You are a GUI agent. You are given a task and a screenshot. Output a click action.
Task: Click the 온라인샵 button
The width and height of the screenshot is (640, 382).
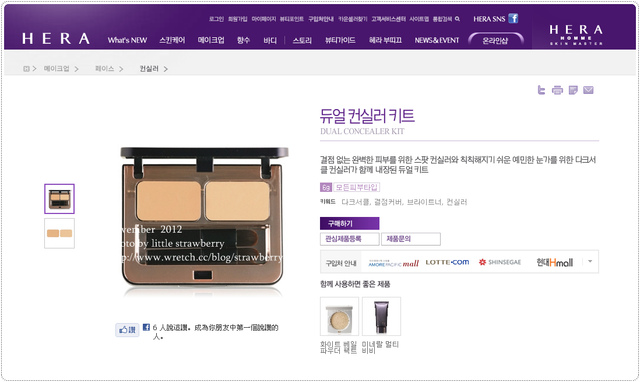(x=495, y=40)
